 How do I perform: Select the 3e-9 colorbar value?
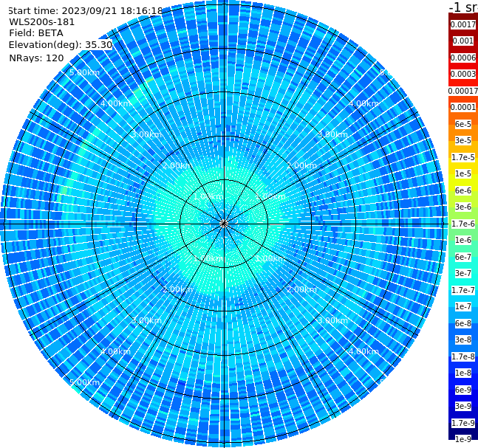click(463, 406)
